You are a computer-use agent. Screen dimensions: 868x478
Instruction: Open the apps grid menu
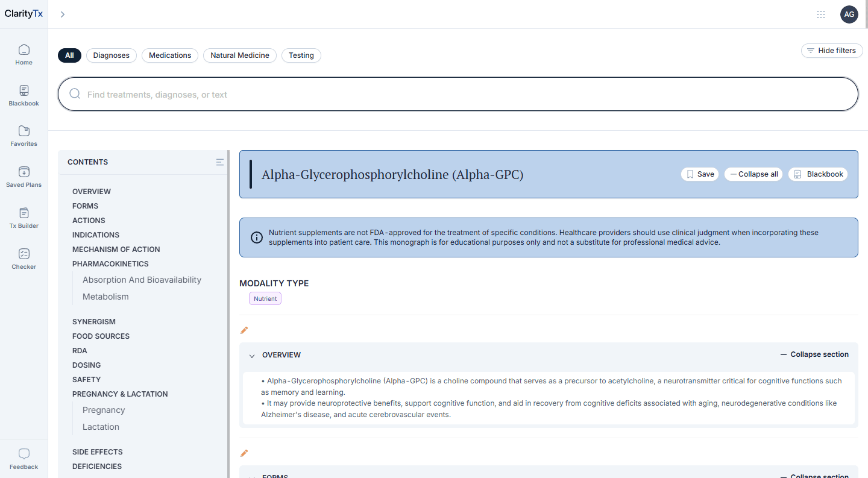[x=820, y=14]
